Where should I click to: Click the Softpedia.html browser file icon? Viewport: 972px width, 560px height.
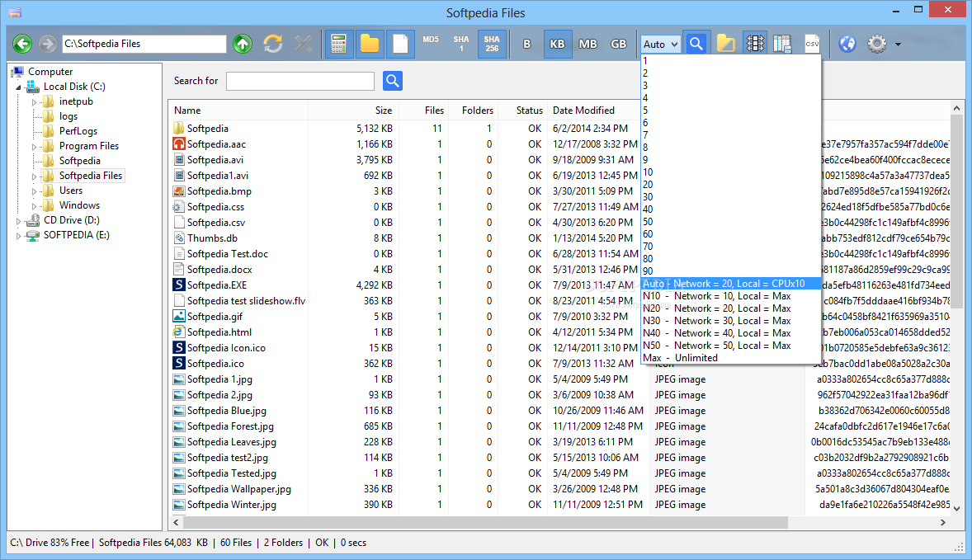point(178,332)
